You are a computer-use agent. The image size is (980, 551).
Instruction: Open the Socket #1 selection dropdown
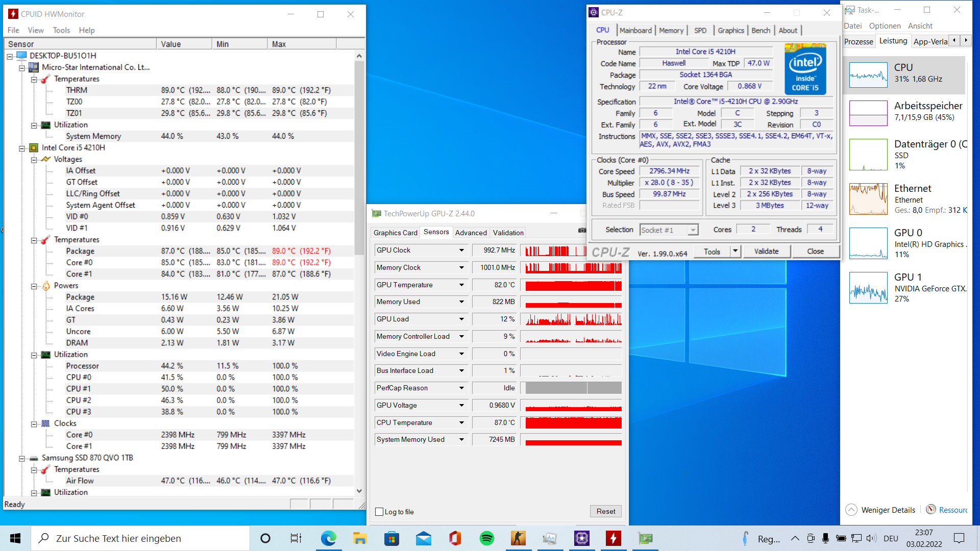[693, 230]
